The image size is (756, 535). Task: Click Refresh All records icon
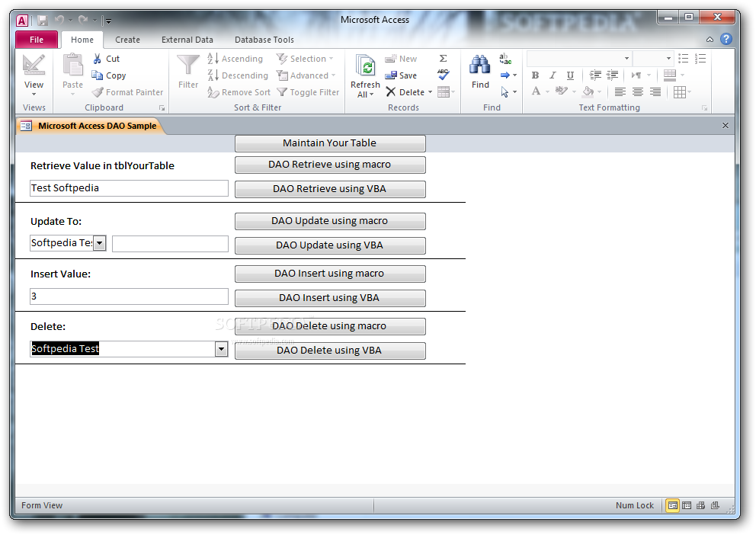click(x=366, y=75)
